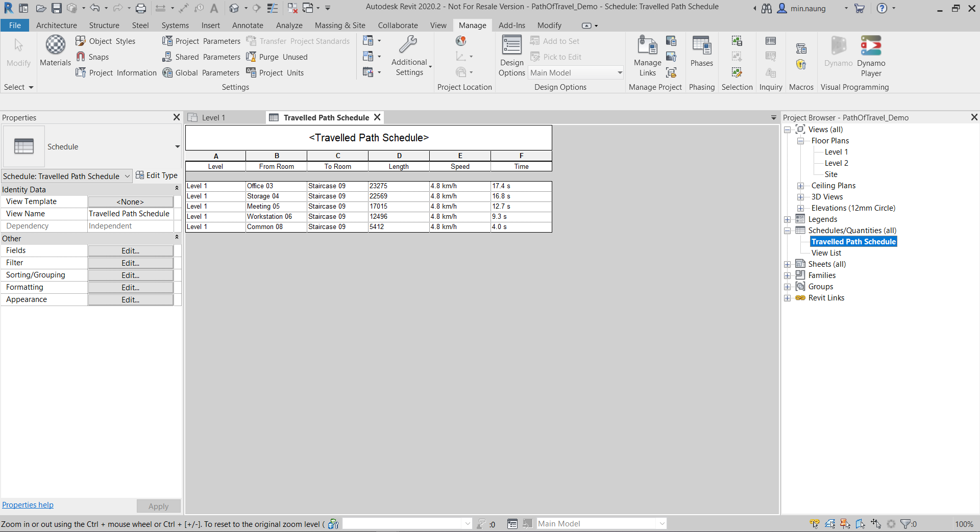Launch Dynamo Player
Viewport: 980px width, 532px height.
pos(871,56)
